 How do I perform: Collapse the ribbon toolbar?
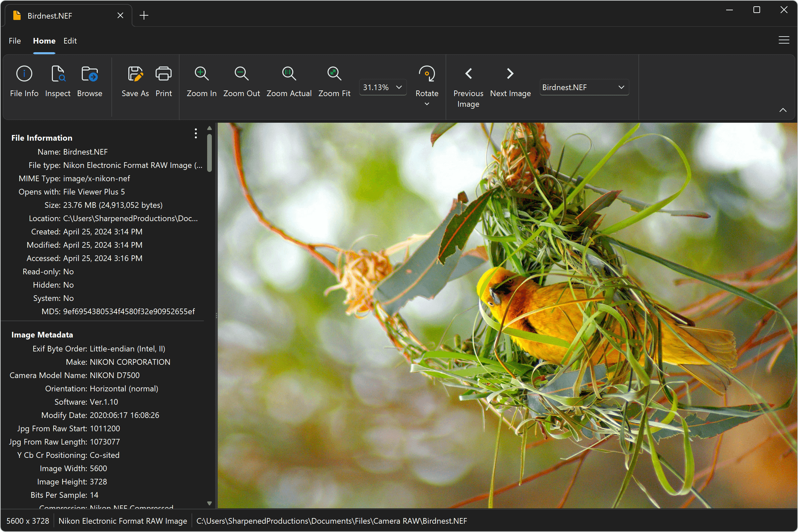click(783, 110)
